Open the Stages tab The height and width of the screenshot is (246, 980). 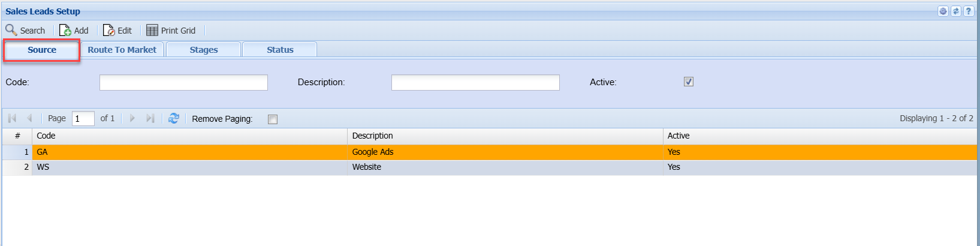204,50
